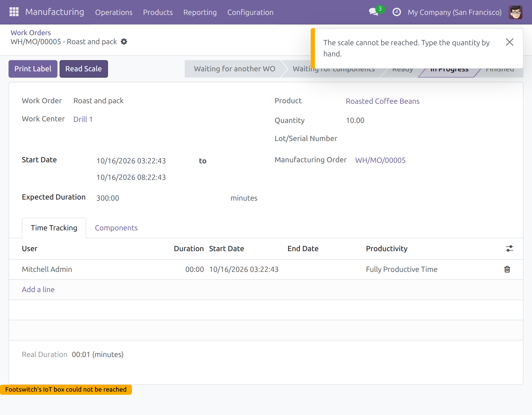The width and height of the screenshot is (532, 415).
Task: Edit the Expected Duration 300:00 field
Action: coord(107,198)
